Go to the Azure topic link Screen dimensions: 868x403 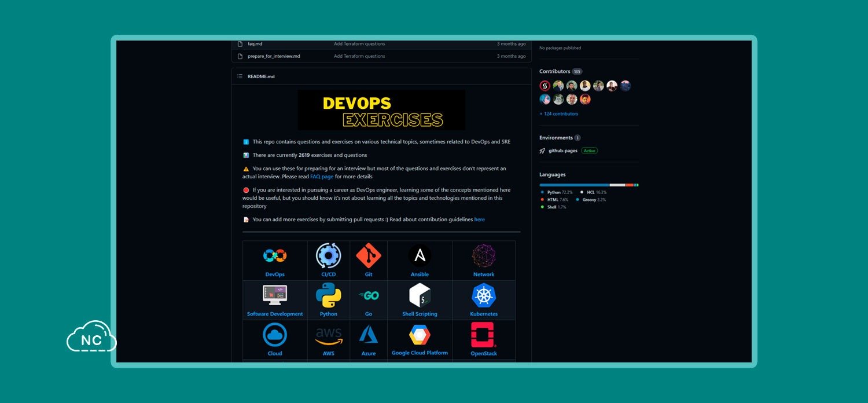pos(369,353)
